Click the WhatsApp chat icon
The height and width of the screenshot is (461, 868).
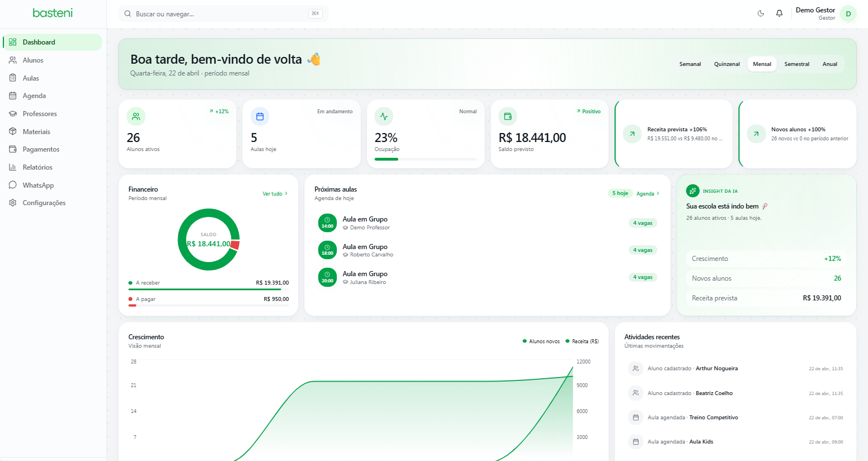pyautogui.click(x=12, y=185)
